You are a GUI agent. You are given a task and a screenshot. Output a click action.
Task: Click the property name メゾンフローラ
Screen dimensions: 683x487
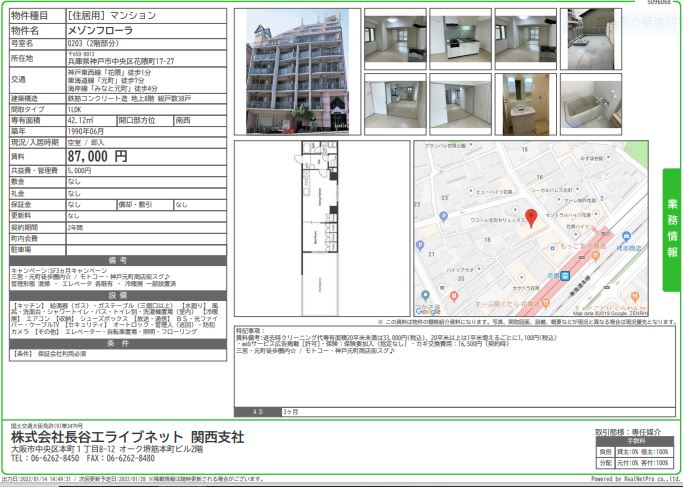pyautogui.click(x=100, y=30)
